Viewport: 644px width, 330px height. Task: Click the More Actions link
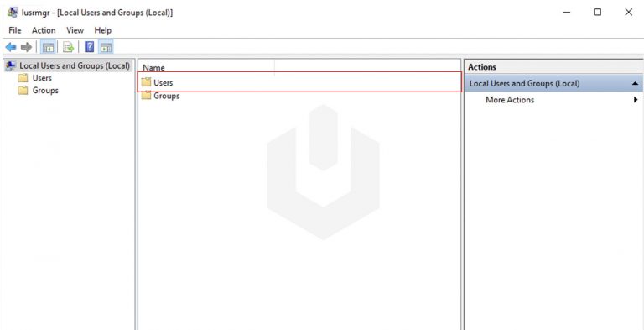[510, 100]
